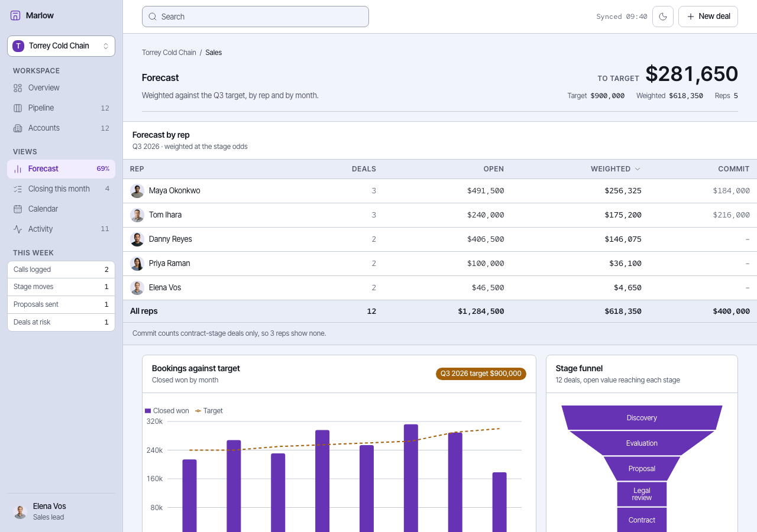Open Elena Vos's profile menu at the sidebar bottom
The width and height of the screenshot is (757, 532).
click(x=61, y=512)
